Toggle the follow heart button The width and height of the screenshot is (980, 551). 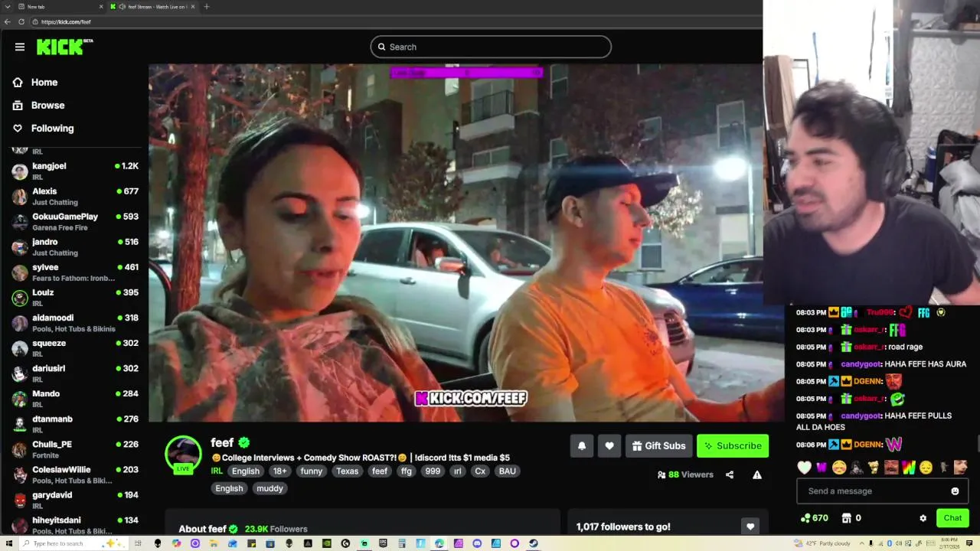tap(609, 445)
